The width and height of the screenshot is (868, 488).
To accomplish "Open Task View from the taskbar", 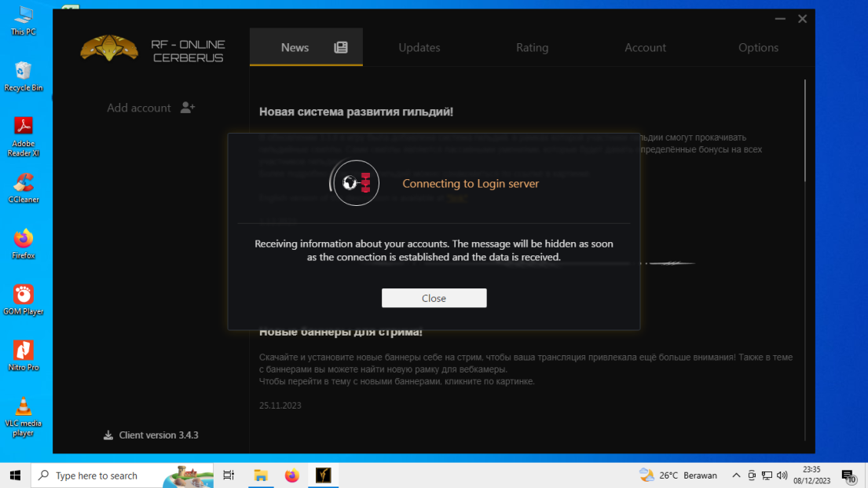I will 229,475.
